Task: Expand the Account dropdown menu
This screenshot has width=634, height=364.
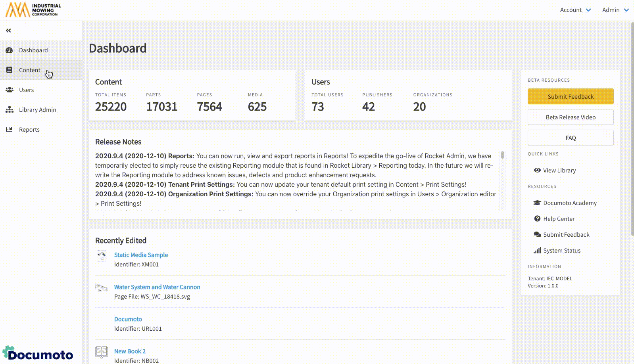Action: point(575,10)
